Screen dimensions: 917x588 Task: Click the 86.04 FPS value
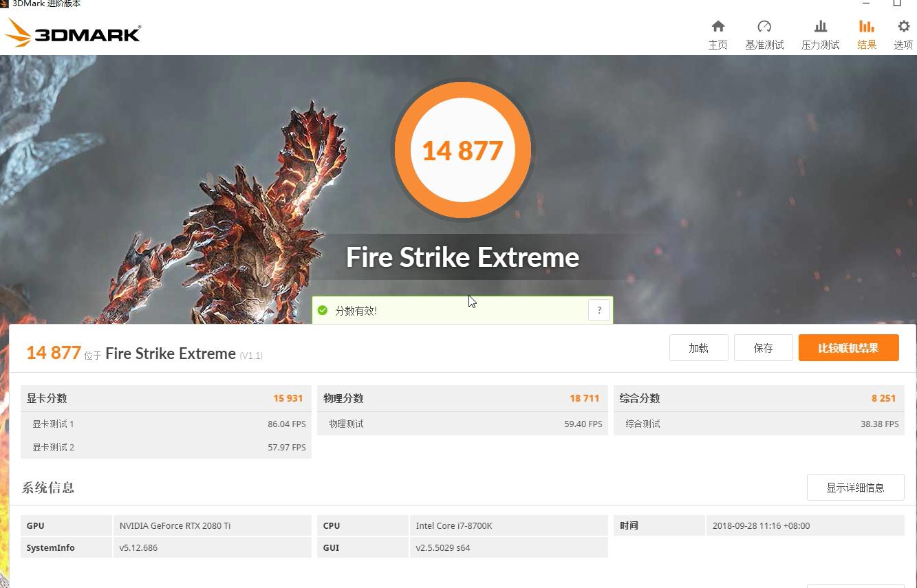(287, 424)
